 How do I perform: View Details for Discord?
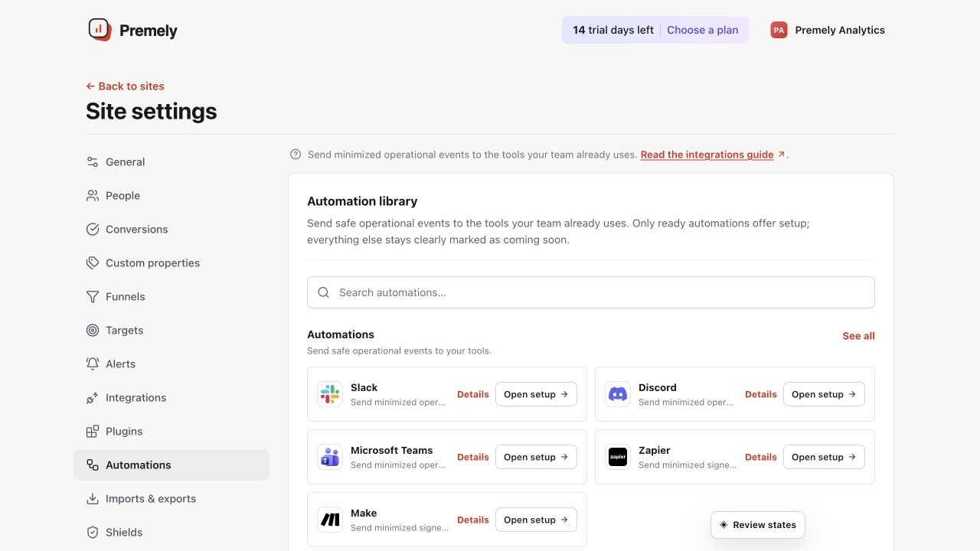[x=761, y=394]
